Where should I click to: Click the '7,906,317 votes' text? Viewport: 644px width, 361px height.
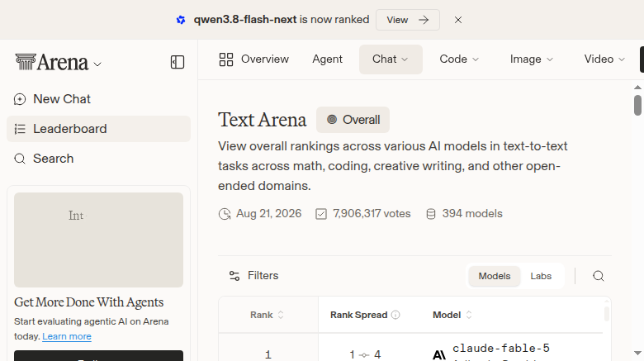click(x=372, y=214)
